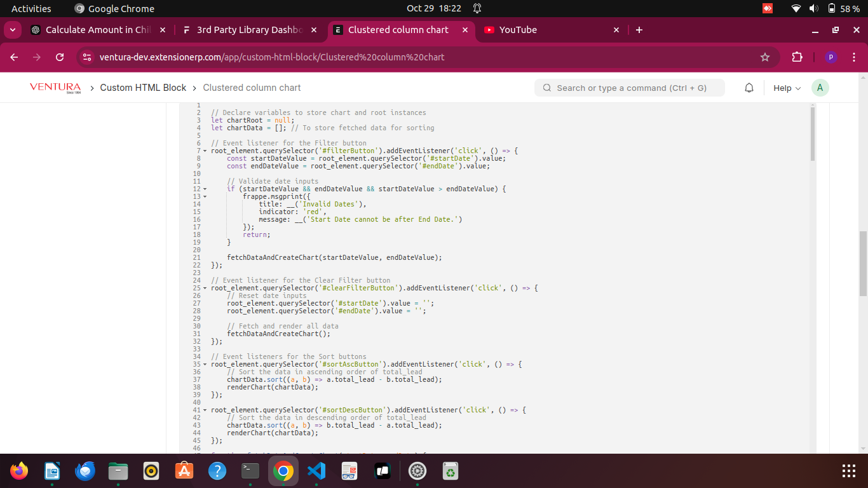The image size is (868, 488).
Task: Open the Trash in the dock
Action: tap(451, 471)
